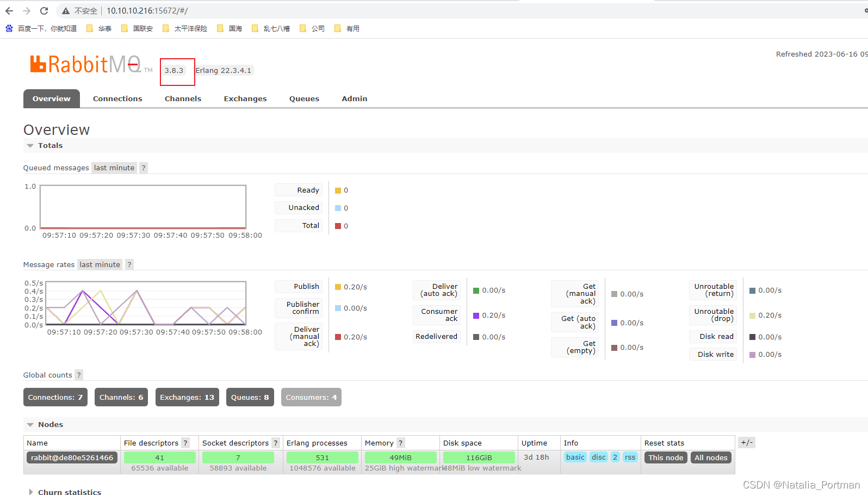Click the Publisher confirm legend label
The image size is (868, 495).
point(299,308)
